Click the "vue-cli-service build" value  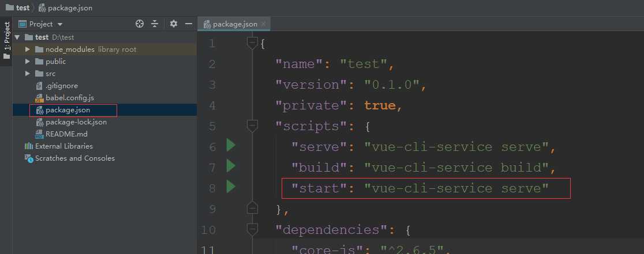point(456,168)
